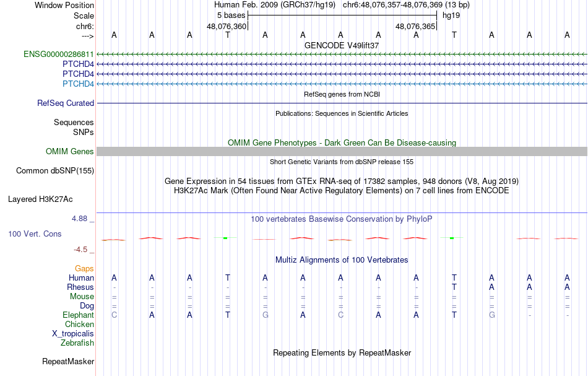This screenshot has height=376, width=588.
Task: Click the RefSeq genes from NCBI title
Action: pos(342,94)
